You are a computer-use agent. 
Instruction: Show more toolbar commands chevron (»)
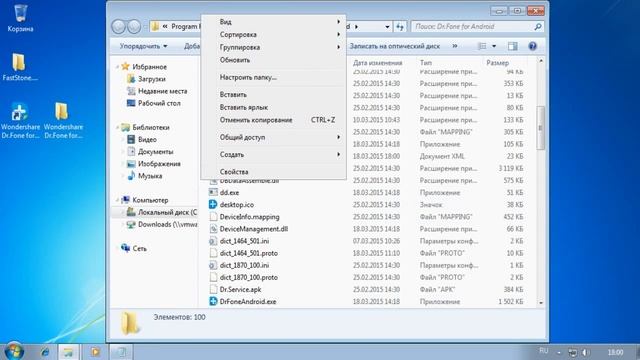point(455,46)
